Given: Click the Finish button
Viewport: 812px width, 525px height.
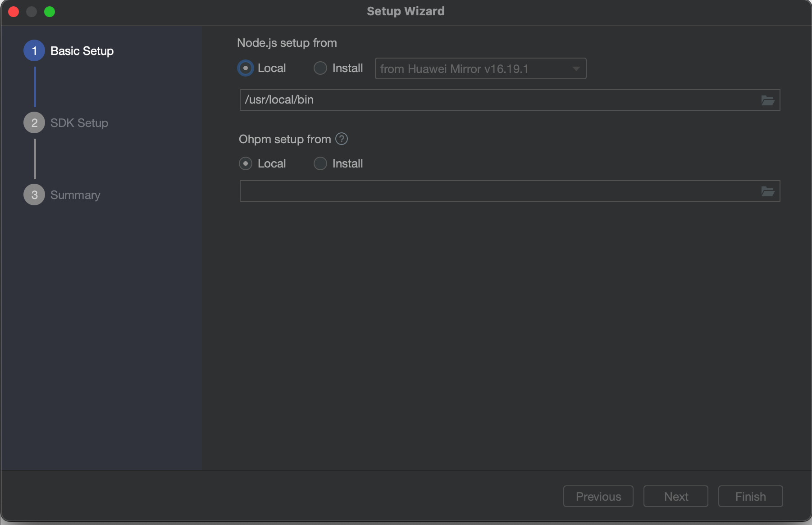Looking at the screenshot, I should 750,496.
